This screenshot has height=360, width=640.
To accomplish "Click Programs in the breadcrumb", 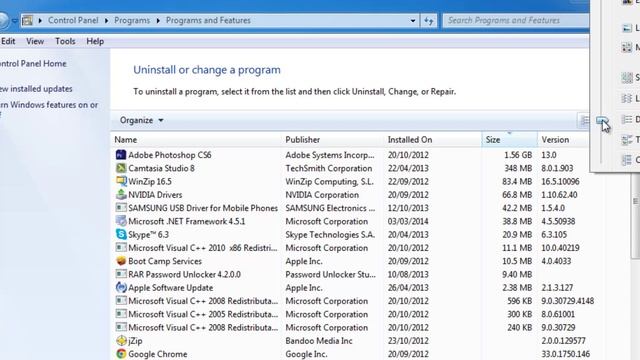I will tap(132, 20).
